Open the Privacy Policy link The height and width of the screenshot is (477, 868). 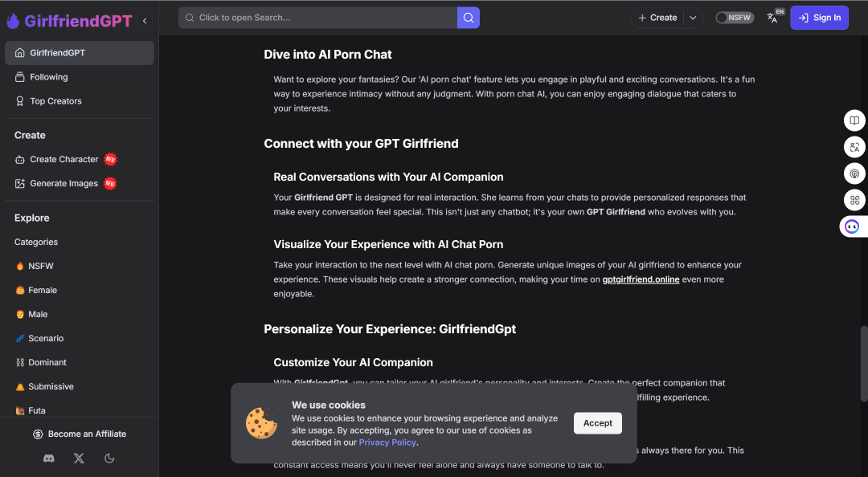(387, 442)
